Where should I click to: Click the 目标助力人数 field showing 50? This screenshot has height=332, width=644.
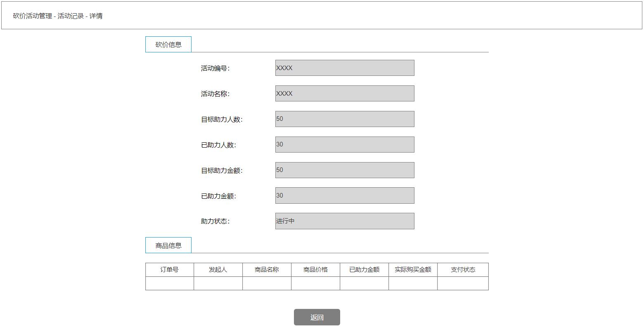point(345,119)
